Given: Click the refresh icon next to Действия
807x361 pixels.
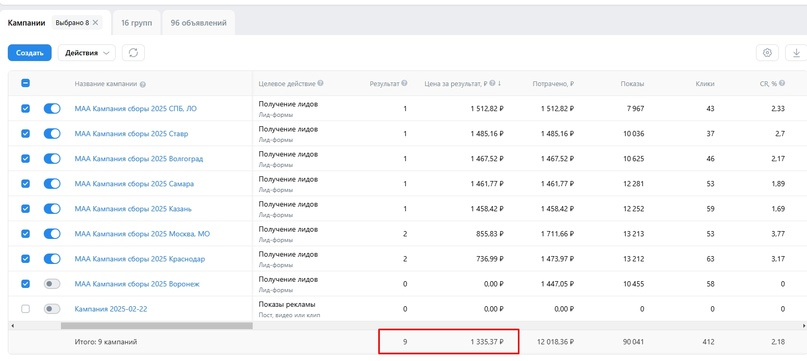Looking at the screenshot, I should pos(133,53).
